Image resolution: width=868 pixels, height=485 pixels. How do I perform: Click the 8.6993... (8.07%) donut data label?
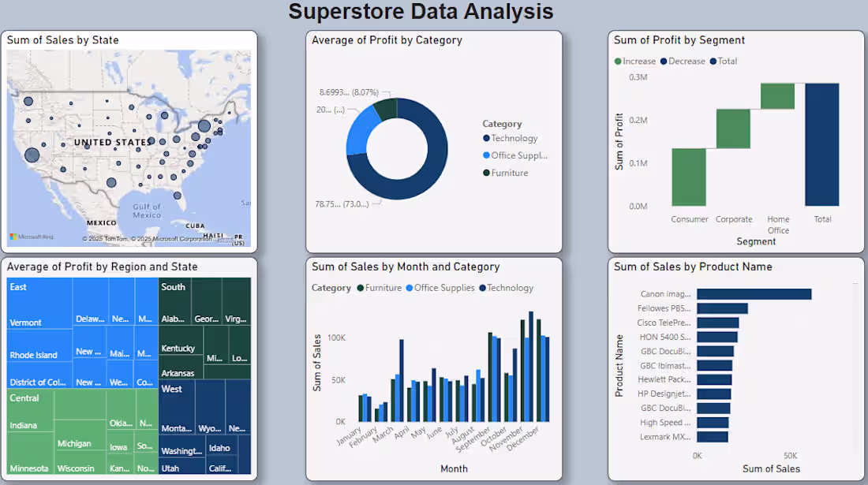click(349, 92)
